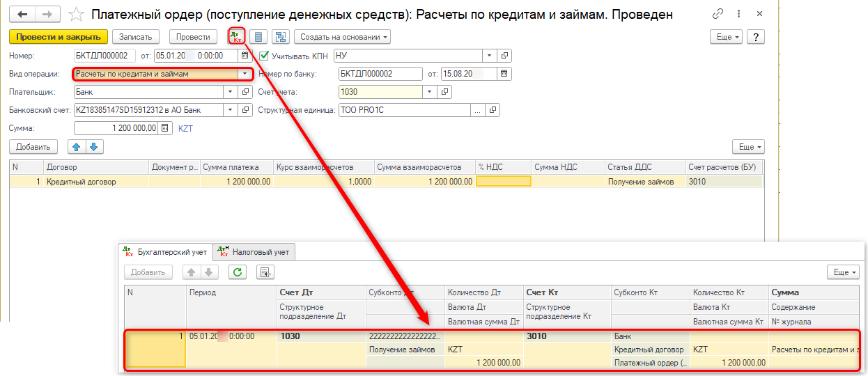Open the Банковский счет dropdown list
The width and height of the screenshot is (868, 376).
tap(229, 110)
